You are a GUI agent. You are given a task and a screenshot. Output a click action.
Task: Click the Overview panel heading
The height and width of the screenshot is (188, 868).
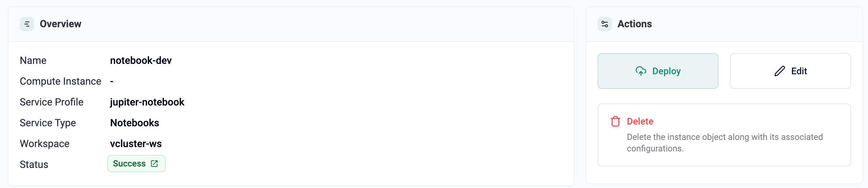pyautogui.click(x=61, y=24)
